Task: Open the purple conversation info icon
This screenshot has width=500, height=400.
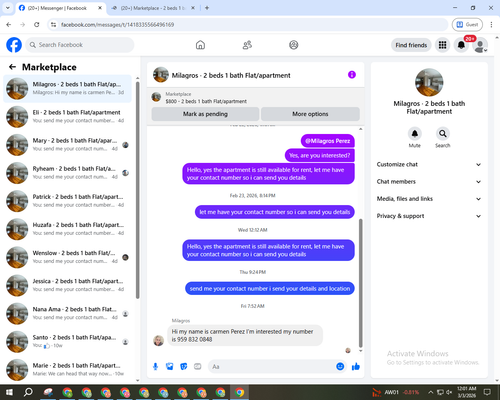Action: [x=352, y=75]
